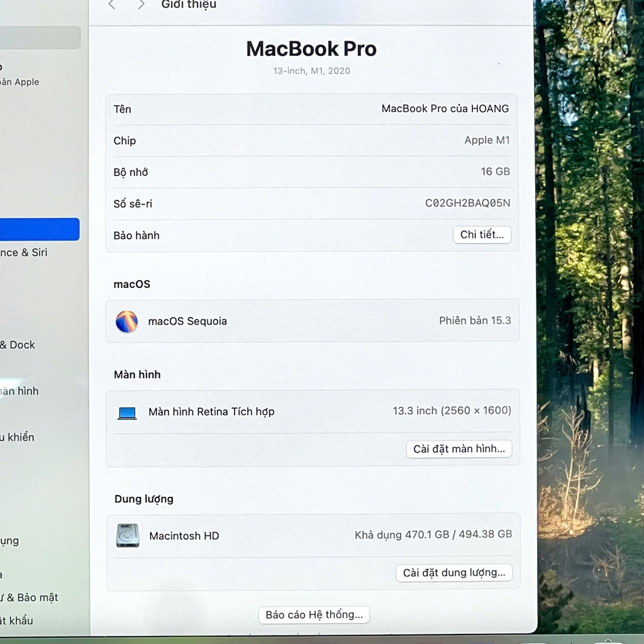
Task: Click the 'Khả dụng 470.1 GB / 494.38 GB' text
Action: click(433, 535)
